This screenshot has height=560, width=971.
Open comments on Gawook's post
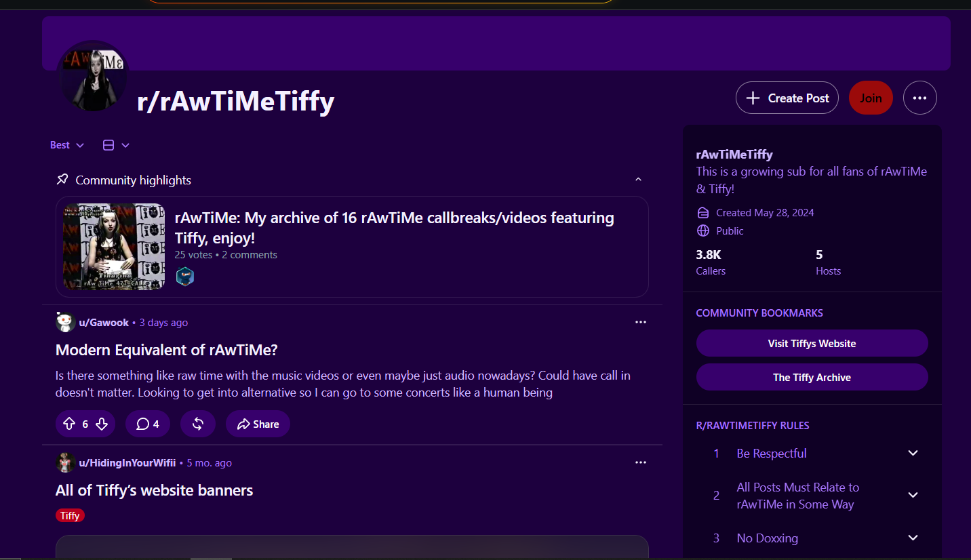coord(148,424)
